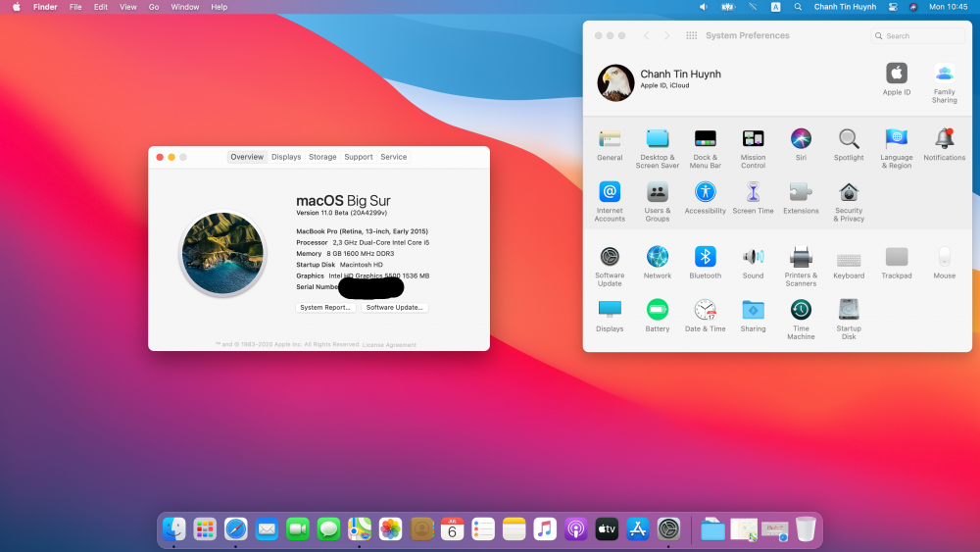The height and width of the screenshot is (552, 980).
Task: Open Music app from the Dock
Action: [544, 528]
